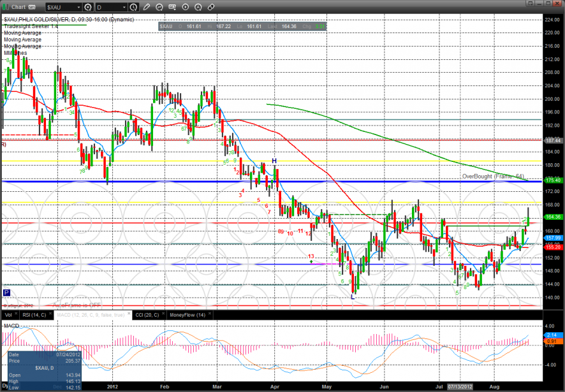Screen dimensions: 565x392
Task: Click the MACD 0.91 value label
Action: 552,341
